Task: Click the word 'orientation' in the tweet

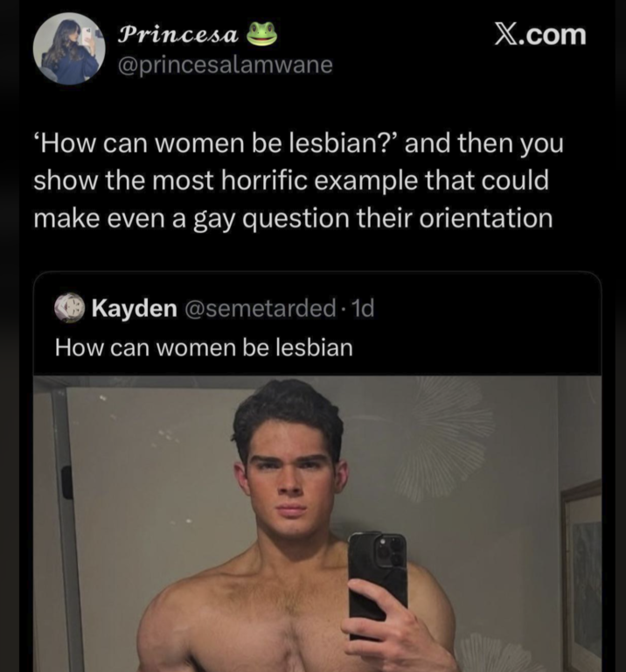Action: [486, 218]
